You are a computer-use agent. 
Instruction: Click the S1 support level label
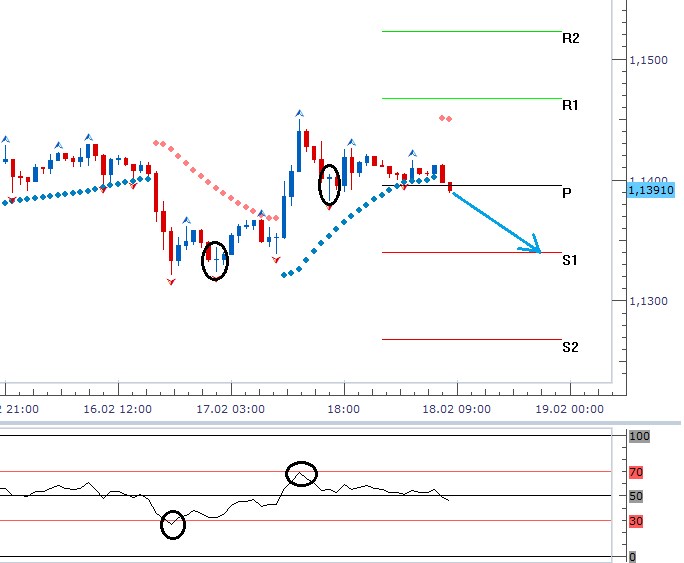point(570,260)
